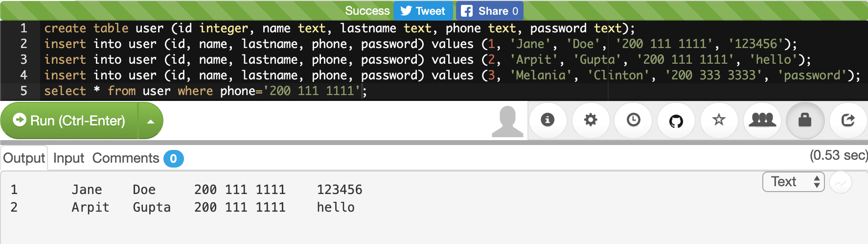Select the Output tab
Image resolution: width=868 pixels, height=244 pixels.
tap(24, 158)
